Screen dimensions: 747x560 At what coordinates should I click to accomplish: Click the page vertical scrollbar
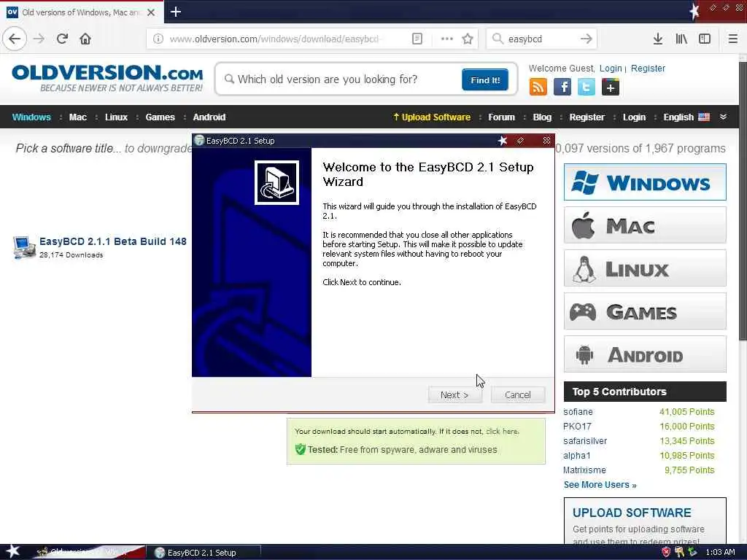742,200
